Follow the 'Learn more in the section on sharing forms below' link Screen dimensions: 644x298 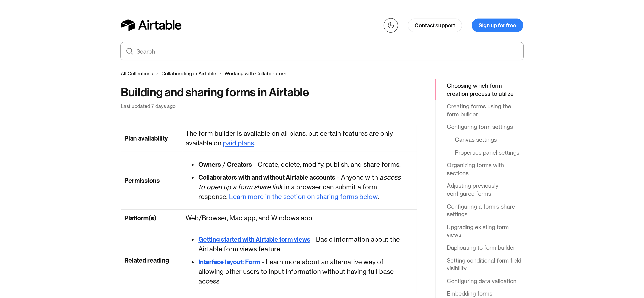(303, 197)
